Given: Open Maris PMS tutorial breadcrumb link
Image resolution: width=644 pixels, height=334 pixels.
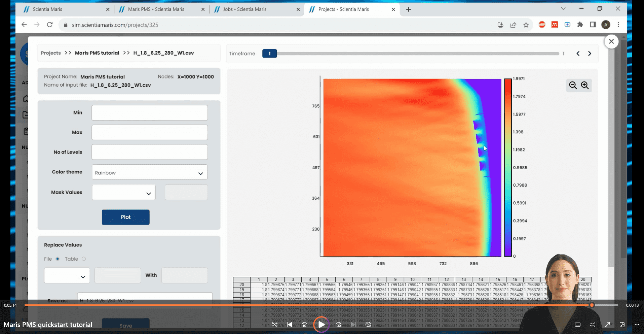Looking at the screenshot, I should tap(97, 53).
